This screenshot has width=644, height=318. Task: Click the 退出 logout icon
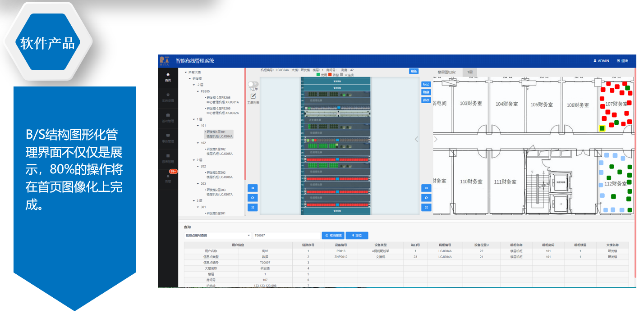pyautogui.click(x=618, y=61)
